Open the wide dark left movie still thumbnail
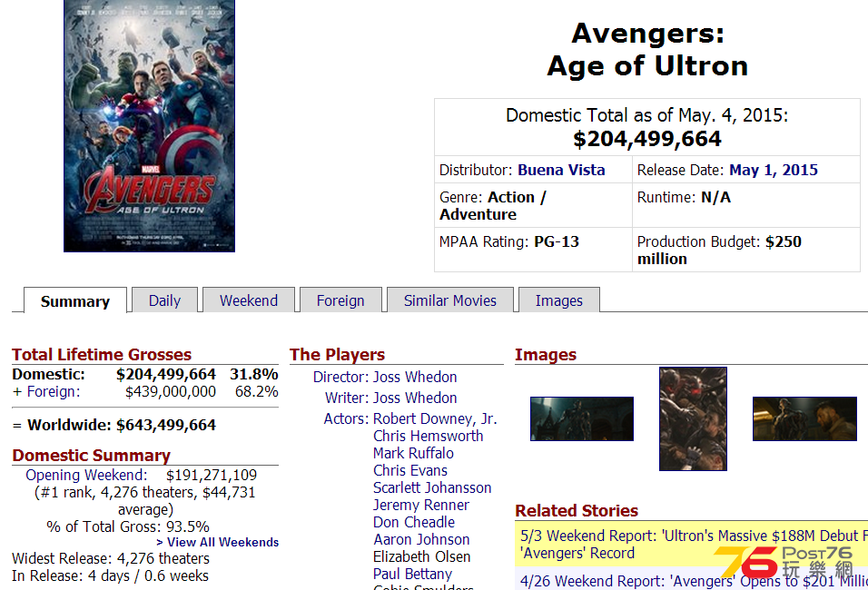The width and height of the screenshot is (868, 590). click(x=582, y=419)
